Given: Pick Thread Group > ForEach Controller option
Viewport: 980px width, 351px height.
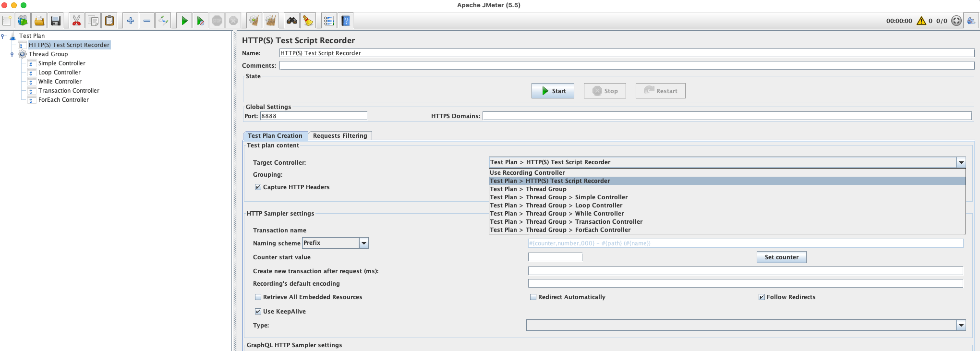Looking at the screenshot, I should (727, 230).
